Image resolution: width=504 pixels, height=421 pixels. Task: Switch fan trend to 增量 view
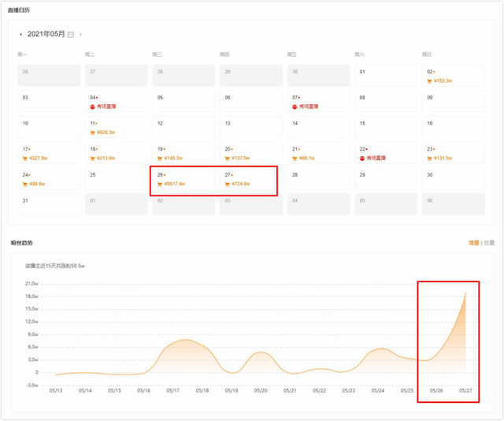pos(472,243)
